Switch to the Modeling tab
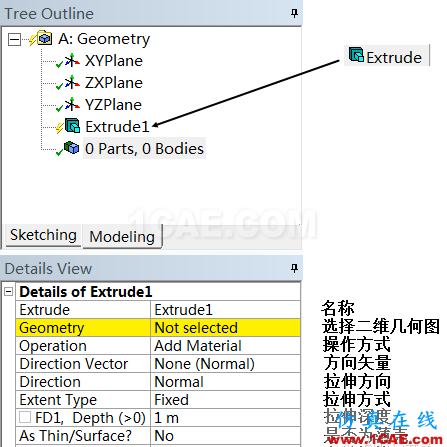 [x=122, y=237]
